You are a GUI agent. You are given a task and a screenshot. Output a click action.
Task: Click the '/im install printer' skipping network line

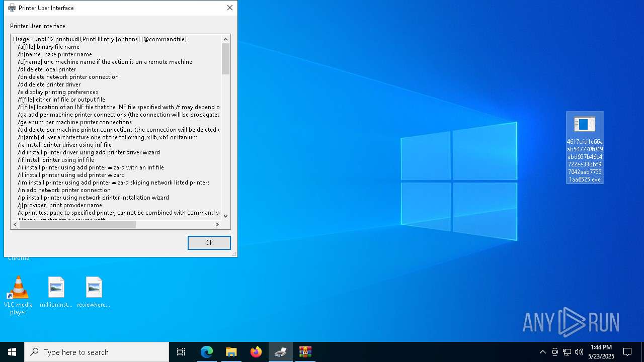tap(114, 183)
